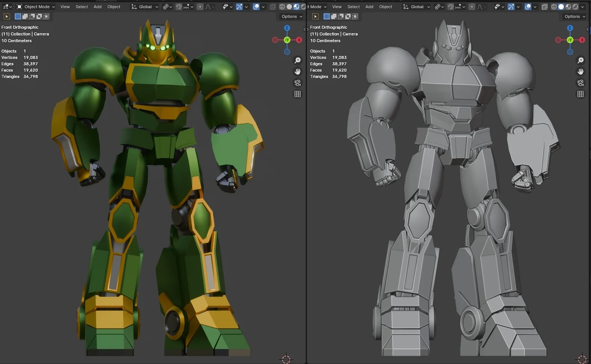Toggle X-ray in right viewport

pos(545,7)
